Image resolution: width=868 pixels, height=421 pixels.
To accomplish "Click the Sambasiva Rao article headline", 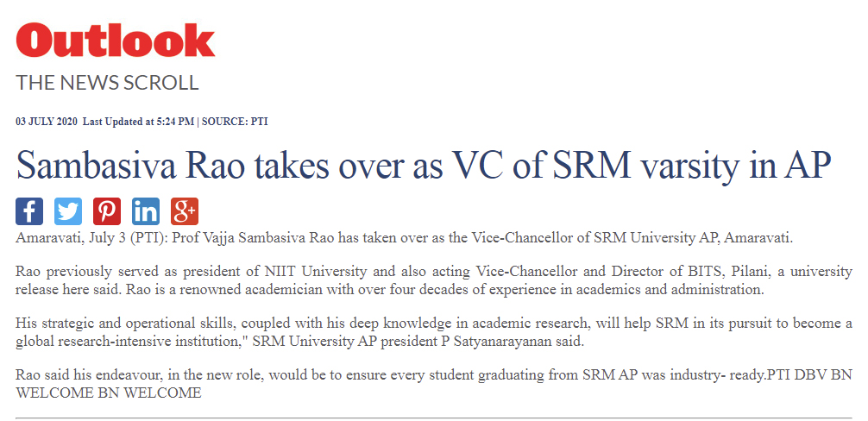I will point(423,165).
